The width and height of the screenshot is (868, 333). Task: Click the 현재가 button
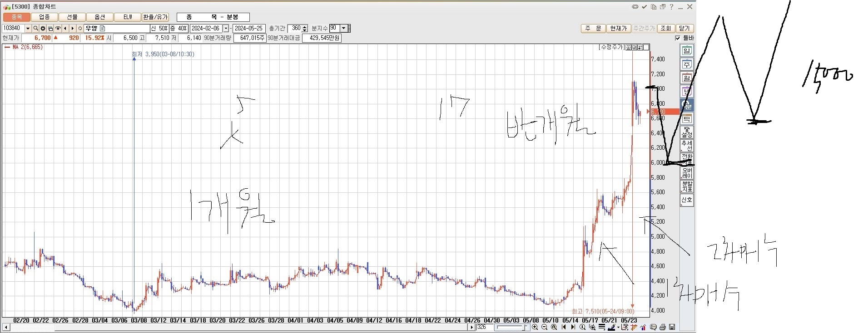pyautogui.click(x=618, y=29)
